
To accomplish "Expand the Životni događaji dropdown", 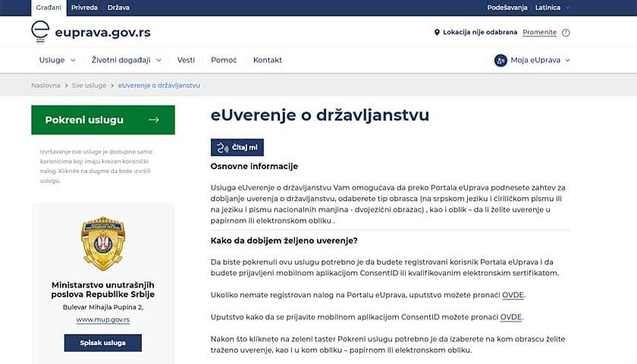I will click(x=127, y=60).
